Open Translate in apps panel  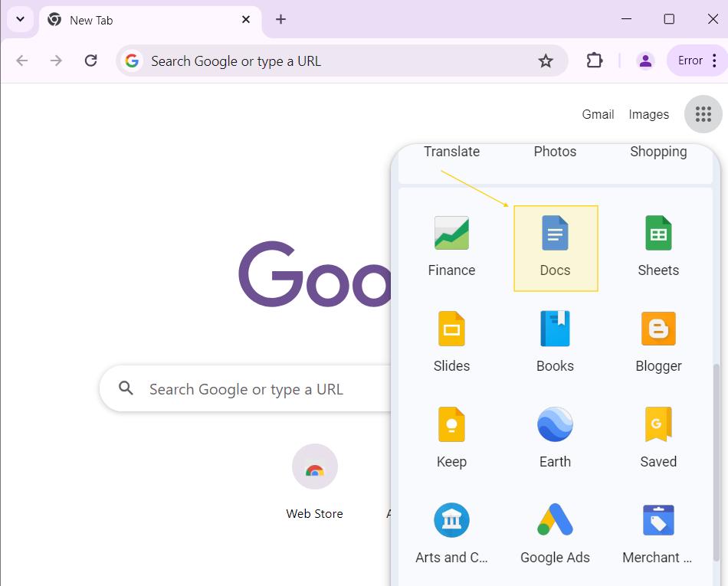451,152
